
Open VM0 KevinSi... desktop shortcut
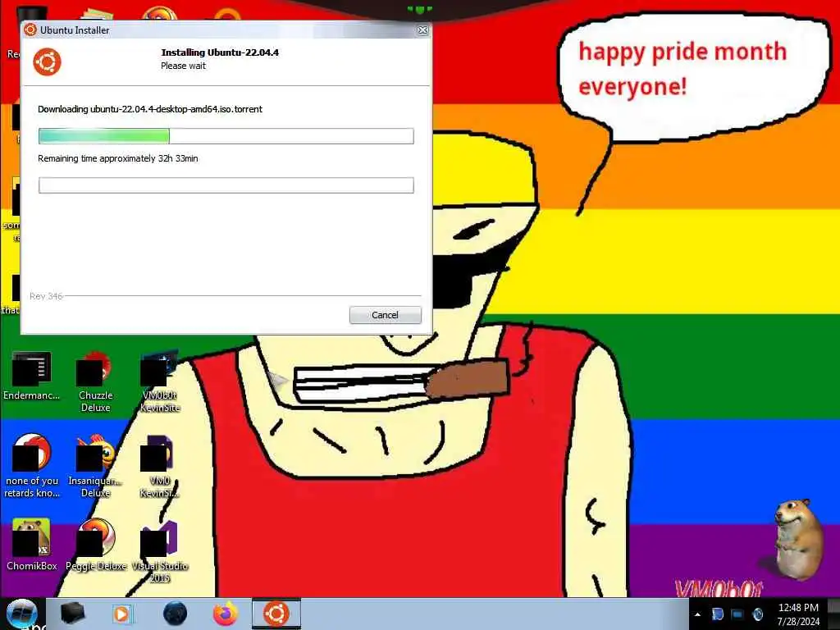point(160,466)
